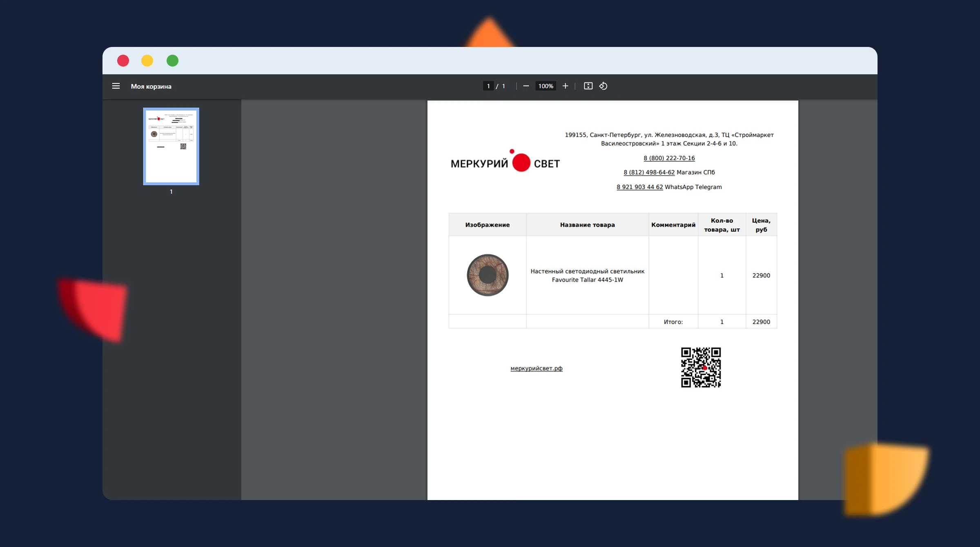980x547 pixels.
Task: Click the Моя корзина document title
Action: click(x=151, y=87)
